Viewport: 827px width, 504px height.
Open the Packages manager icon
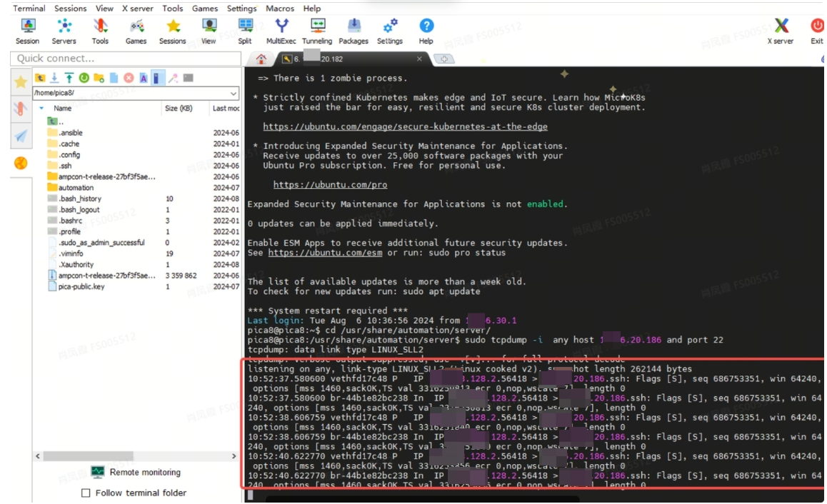(x=354, y=31)
